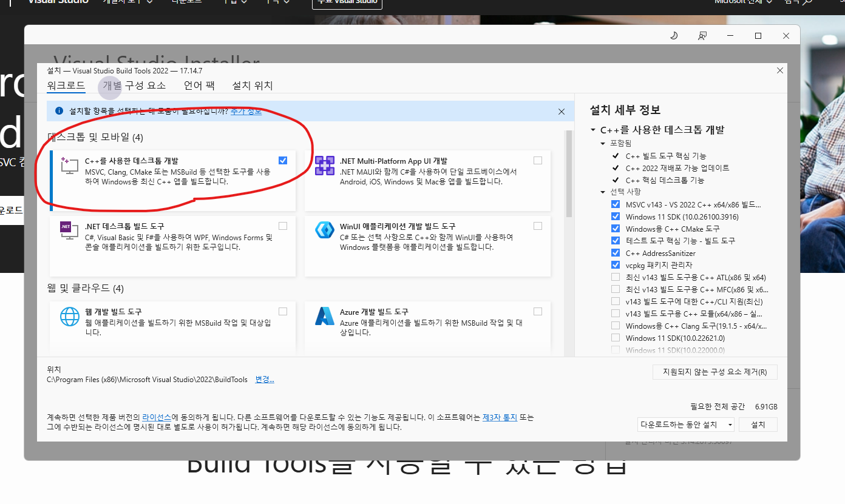Uncheck 테스트 도구 핵심 기능 - 빌드 도구
This screenshot has width=845, height=504.
[x=616, y=241]
